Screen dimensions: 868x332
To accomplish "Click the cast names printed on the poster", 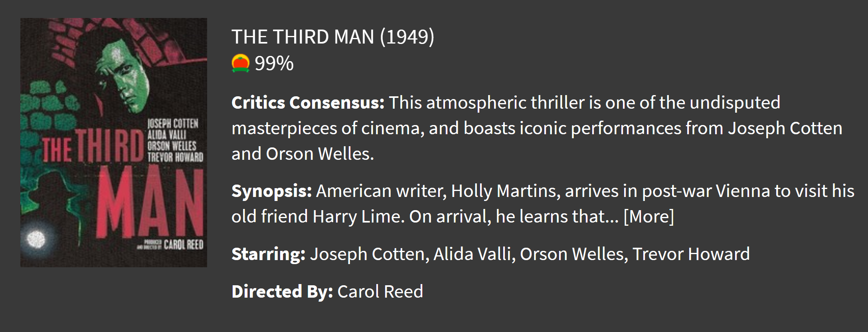I will pos(175,141).
